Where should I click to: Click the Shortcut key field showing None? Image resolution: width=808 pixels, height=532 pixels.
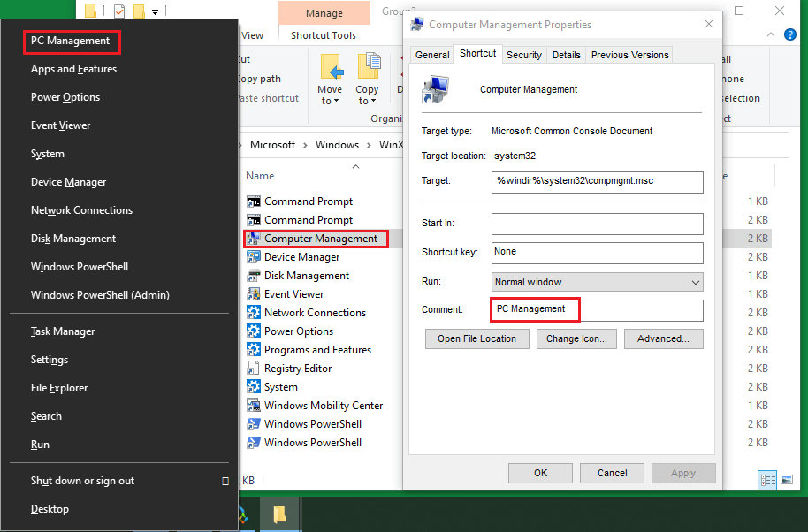598,253
